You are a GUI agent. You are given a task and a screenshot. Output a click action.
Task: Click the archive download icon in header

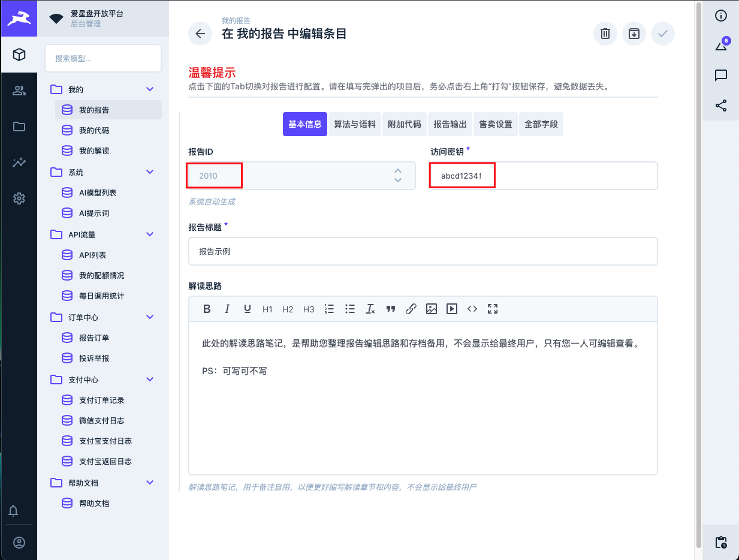tap(634, 34)
